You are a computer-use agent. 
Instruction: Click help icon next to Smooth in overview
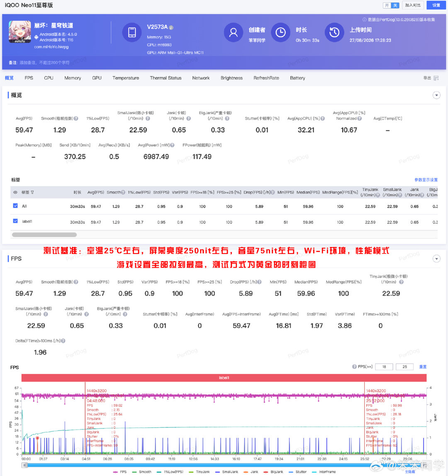[76, 118]
